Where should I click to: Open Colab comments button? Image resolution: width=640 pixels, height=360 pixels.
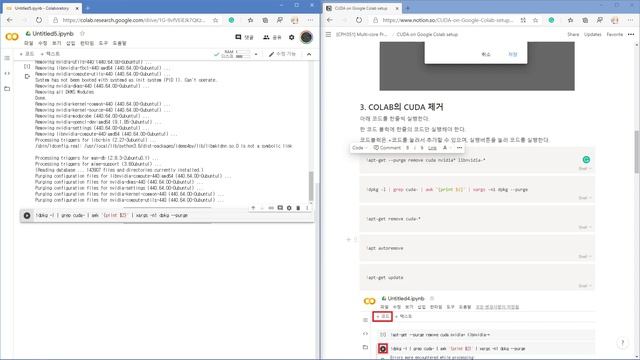click(244, 37)
